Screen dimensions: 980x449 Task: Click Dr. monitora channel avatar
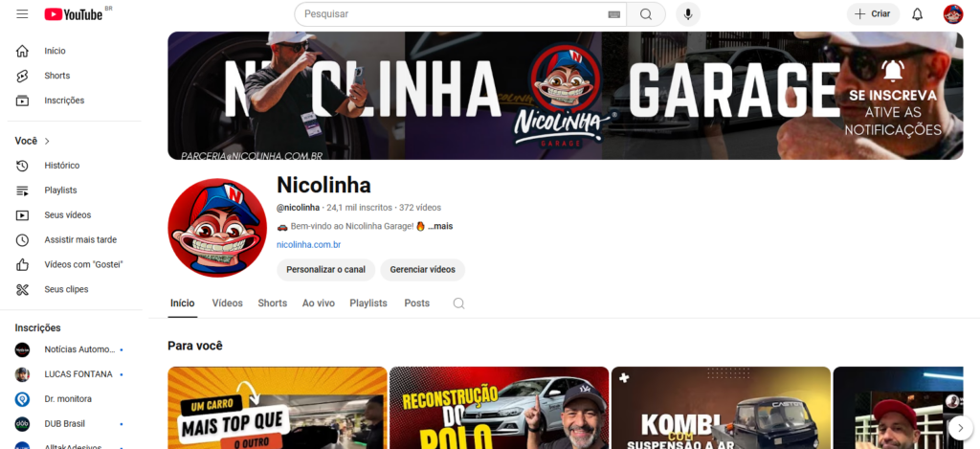[x=23, y=399]
